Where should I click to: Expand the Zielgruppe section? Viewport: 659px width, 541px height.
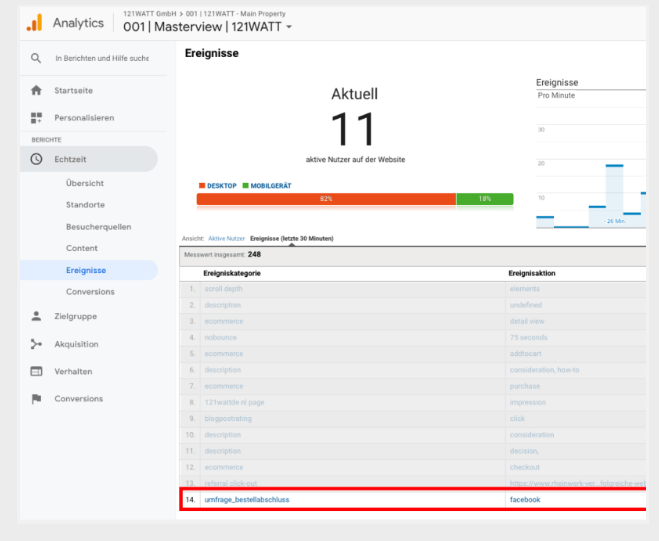coord(76,316)
